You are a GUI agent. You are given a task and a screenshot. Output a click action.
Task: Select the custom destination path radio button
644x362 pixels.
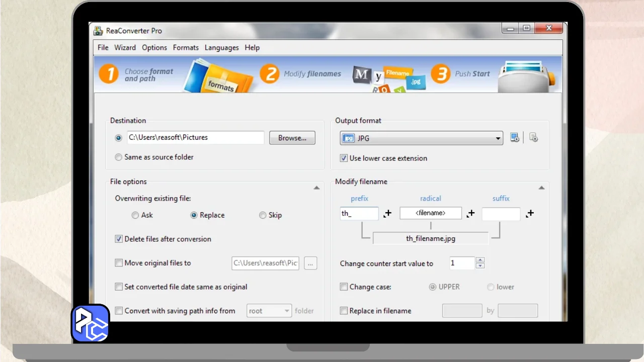(119, 138)
